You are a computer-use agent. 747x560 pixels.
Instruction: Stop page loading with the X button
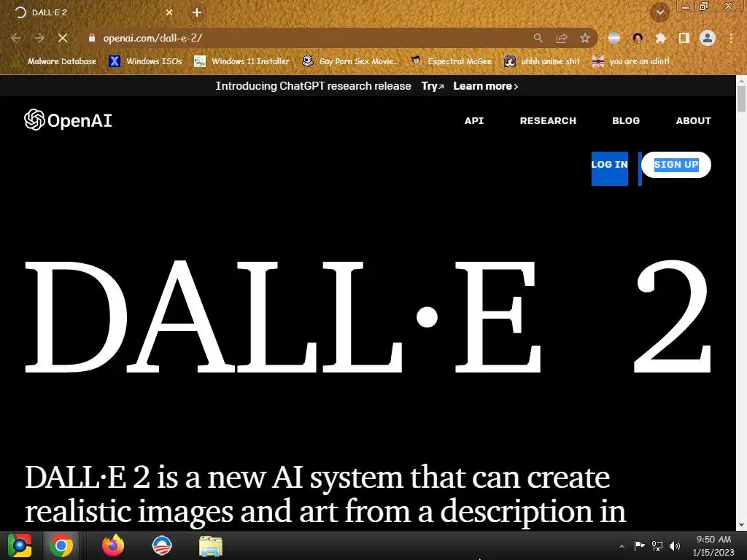[x=63, y=38]
